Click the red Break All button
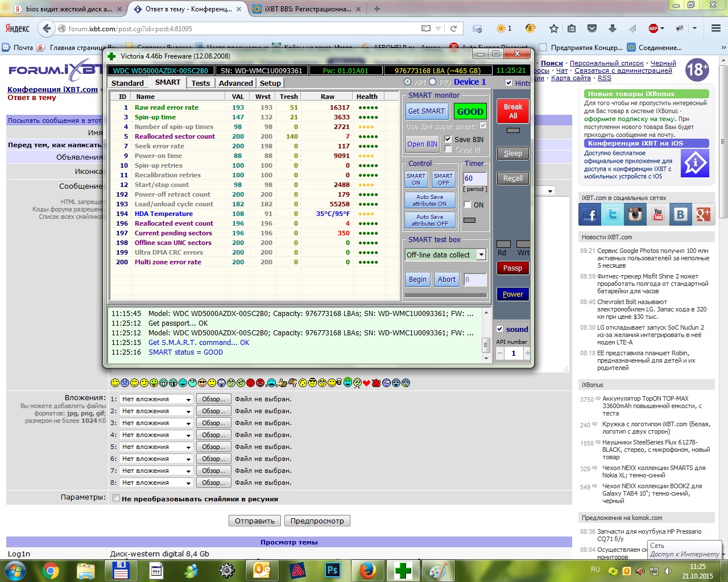 pos(513,111)
